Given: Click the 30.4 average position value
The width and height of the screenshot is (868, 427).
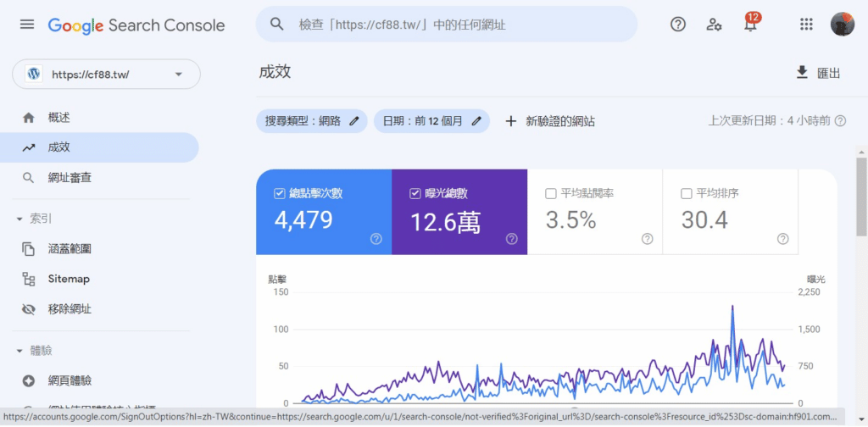Looking at the screenshot, I should (704, 220).
